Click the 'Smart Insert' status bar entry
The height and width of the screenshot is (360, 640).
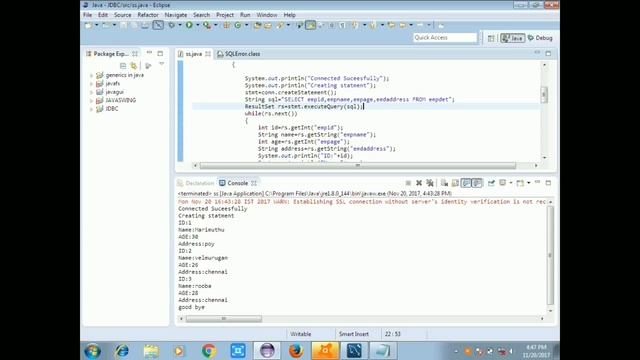point(354,334)
